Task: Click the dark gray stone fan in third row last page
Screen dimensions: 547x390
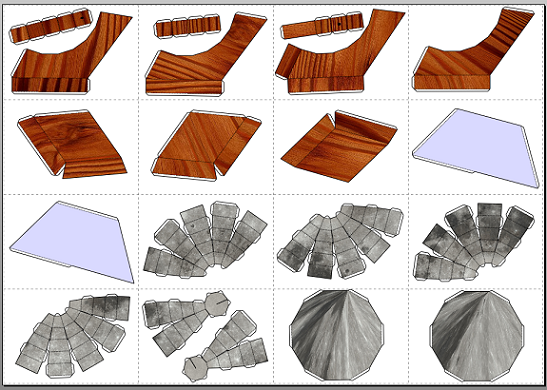Action: coord(474,242)
